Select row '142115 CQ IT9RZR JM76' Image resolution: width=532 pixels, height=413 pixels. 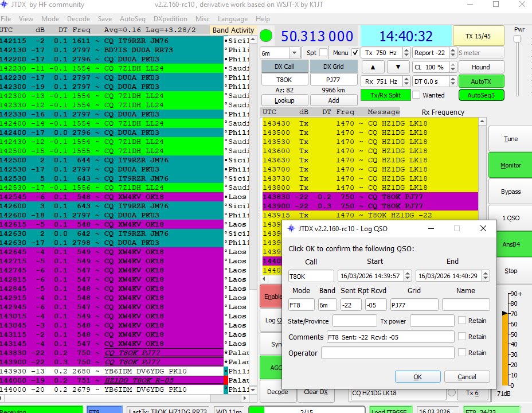click(x=111, y=41)
